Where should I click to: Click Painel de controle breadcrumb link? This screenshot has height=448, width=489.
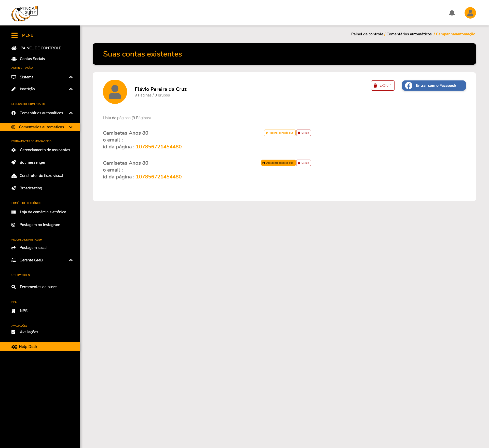[x=367, y=34]
